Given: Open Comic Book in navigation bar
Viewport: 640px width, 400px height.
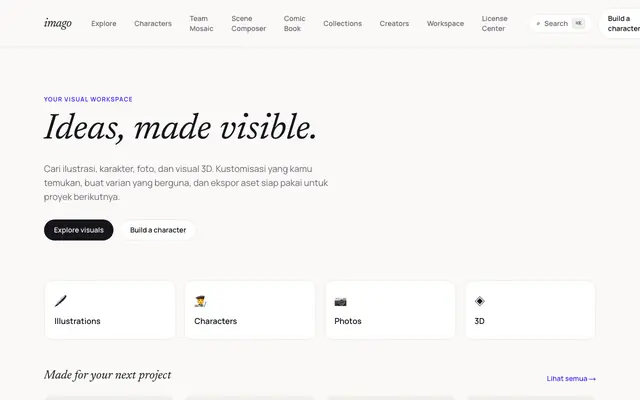Looking at the screenshot, I should (x=294, y=24).
